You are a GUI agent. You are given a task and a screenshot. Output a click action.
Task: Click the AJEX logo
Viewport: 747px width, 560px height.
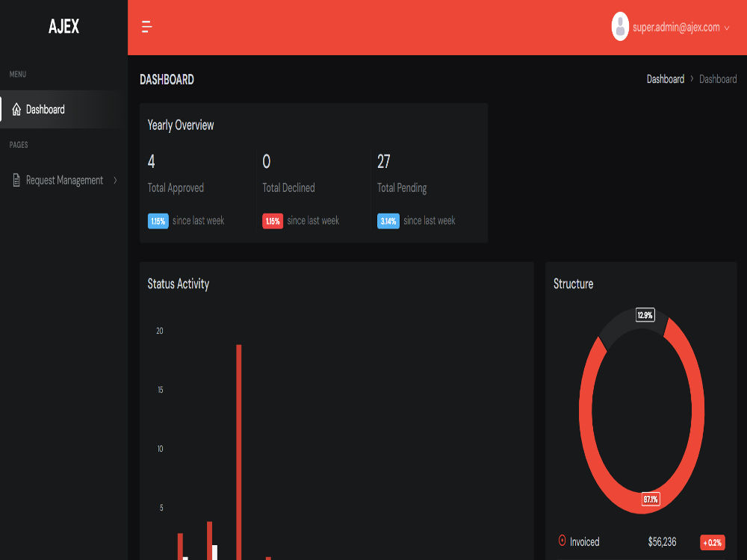(x=63, y=26)
